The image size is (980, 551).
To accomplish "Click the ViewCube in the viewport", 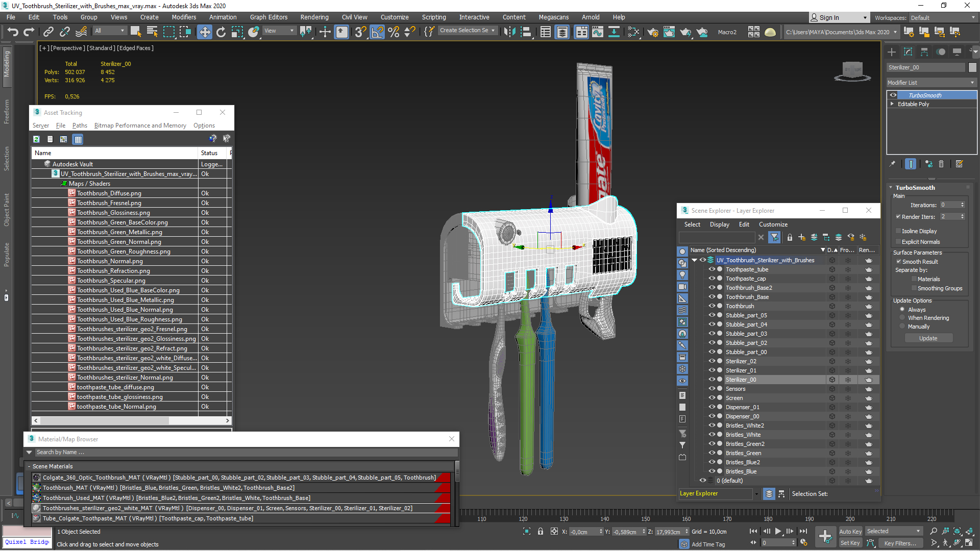I will [x=852, y=70].
